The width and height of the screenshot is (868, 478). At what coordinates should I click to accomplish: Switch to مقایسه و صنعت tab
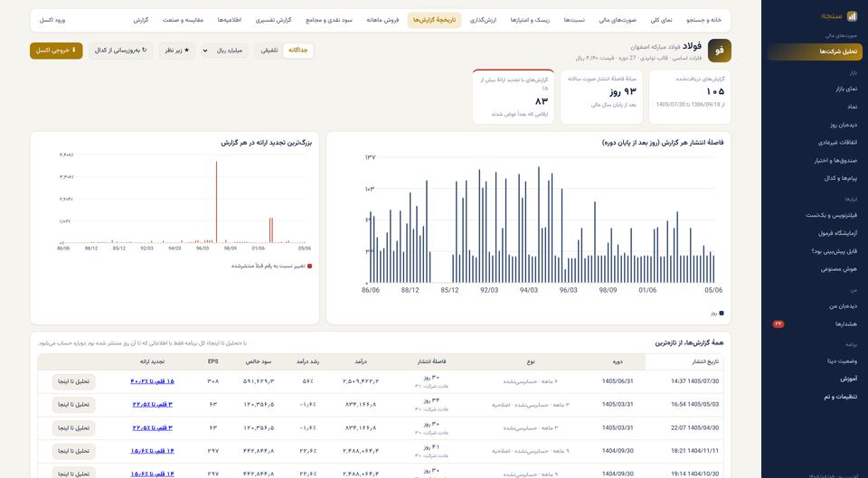[x=183, y=20]
